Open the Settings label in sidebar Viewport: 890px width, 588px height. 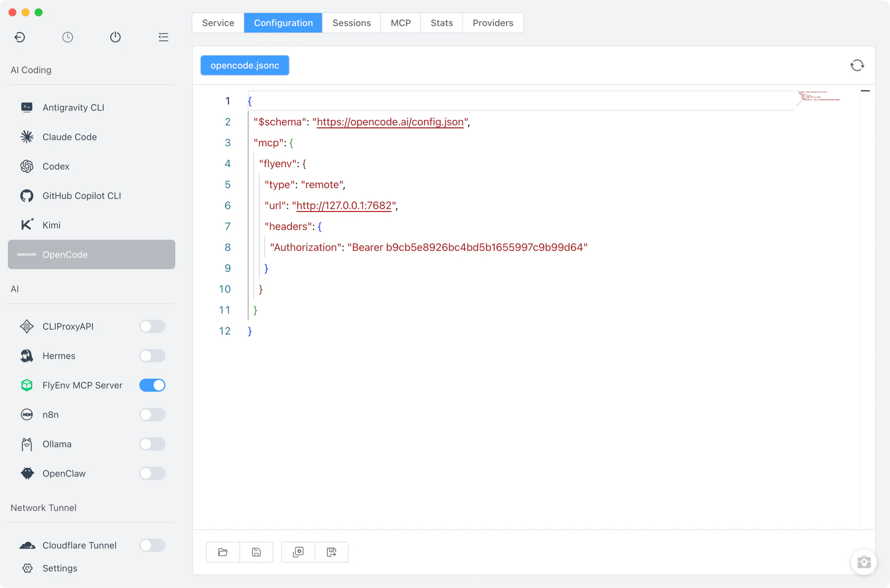click(x=60, y=568)
